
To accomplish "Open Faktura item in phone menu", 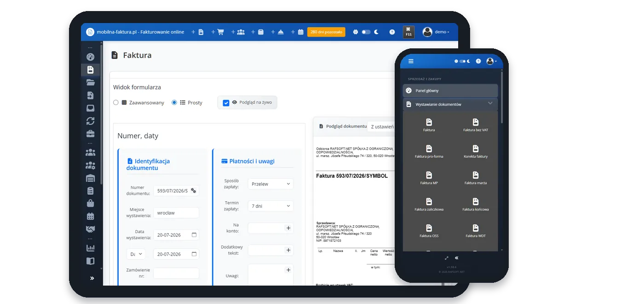I will click(429, 125).
